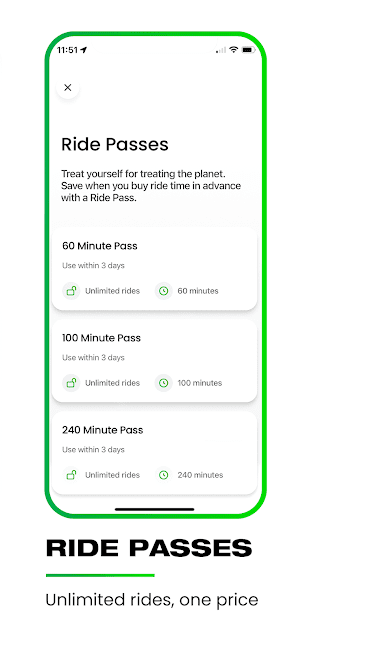Screen dimensions: 366x650
Task: Tap the lock icon in 100 Minute Pass
Action: 71,383
